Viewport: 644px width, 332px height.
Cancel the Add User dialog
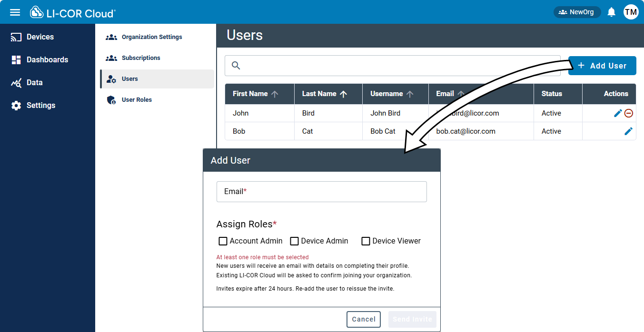(x=363, y=319)
